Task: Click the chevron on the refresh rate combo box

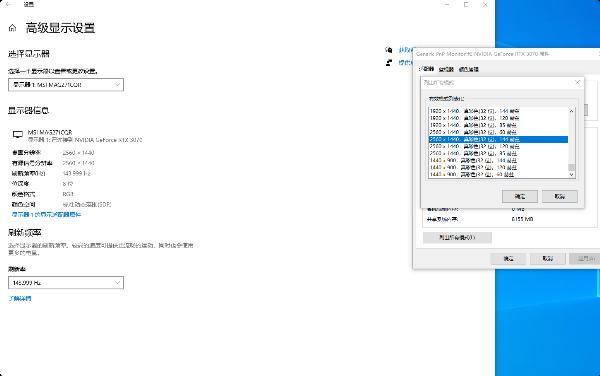Action: pos(117,283)
